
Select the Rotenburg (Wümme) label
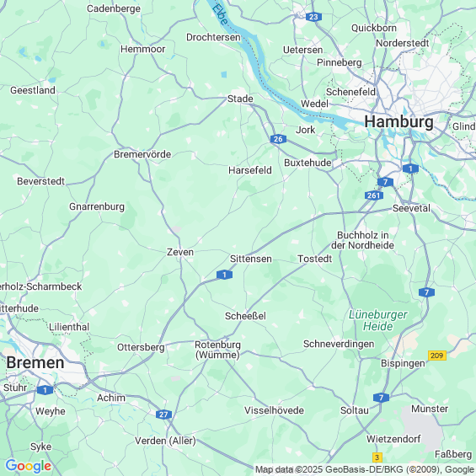pyautogui.click(x=217, y=350)
